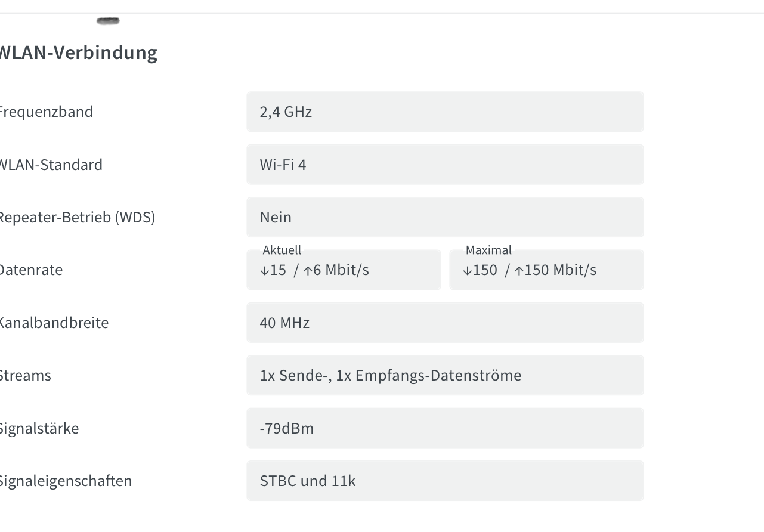The width and height of the screenshot is (764, 532).
Task: Click the small Maximal caption above data rate
Action: (488, 250)
